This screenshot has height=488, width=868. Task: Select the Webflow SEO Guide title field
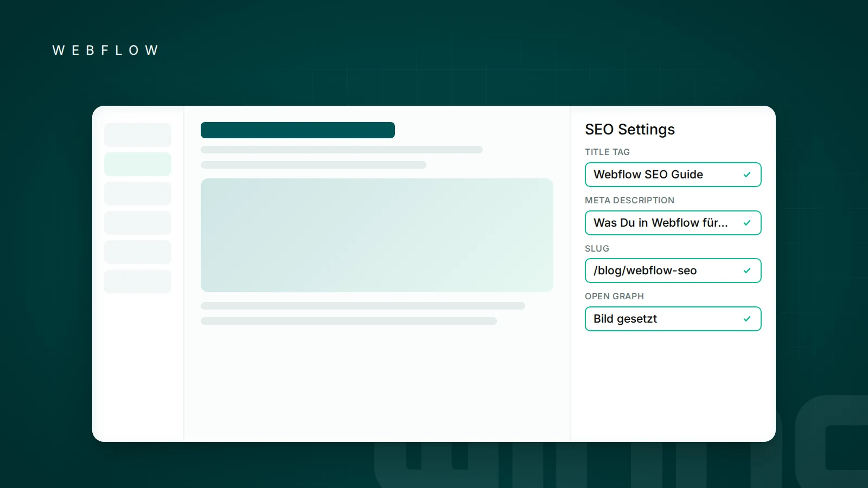pyautogui.click(x=673, y=175)
